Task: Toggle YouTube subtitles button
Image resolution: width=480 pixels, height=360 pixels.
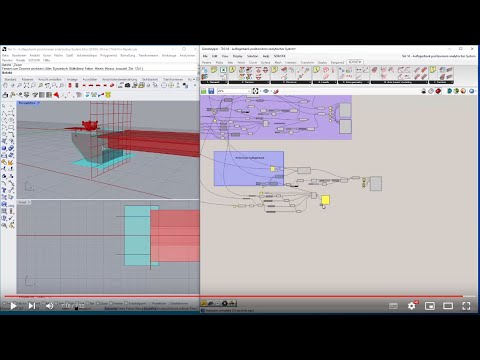Action: pos(393,306)
